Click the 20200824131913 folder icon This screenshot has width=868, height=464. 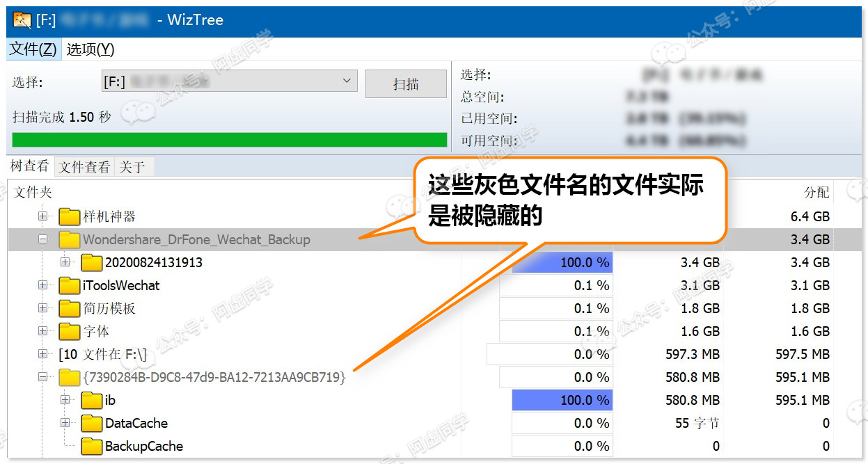click(x=92, y=263)
